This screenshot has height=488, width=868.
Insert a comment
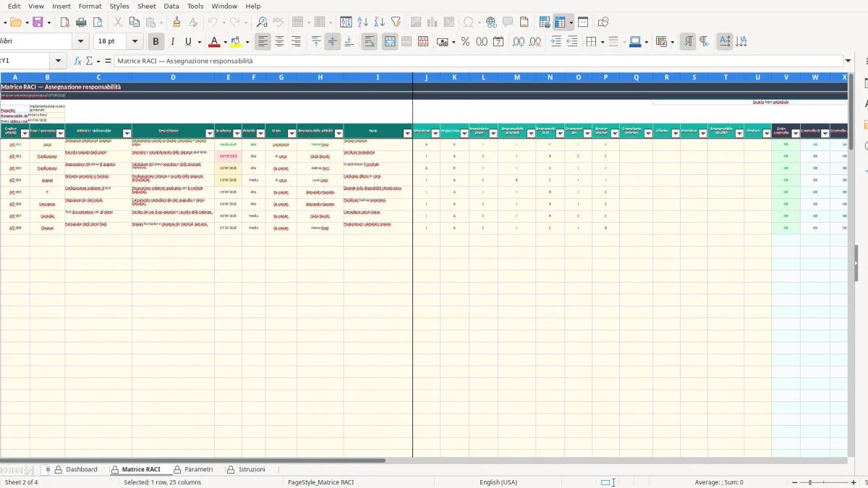coord(508,22)
